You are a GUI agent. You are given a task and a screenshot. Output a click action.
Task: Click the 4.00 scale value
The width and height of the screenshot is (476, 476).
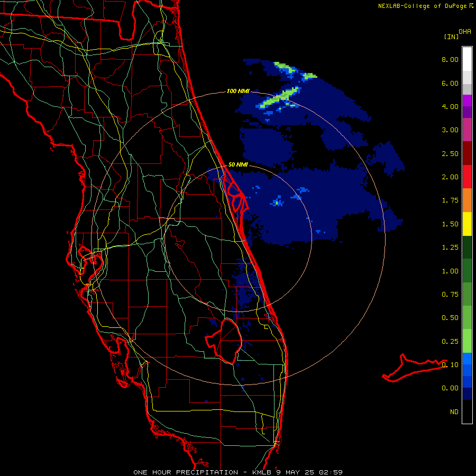[x=450, y=106]
